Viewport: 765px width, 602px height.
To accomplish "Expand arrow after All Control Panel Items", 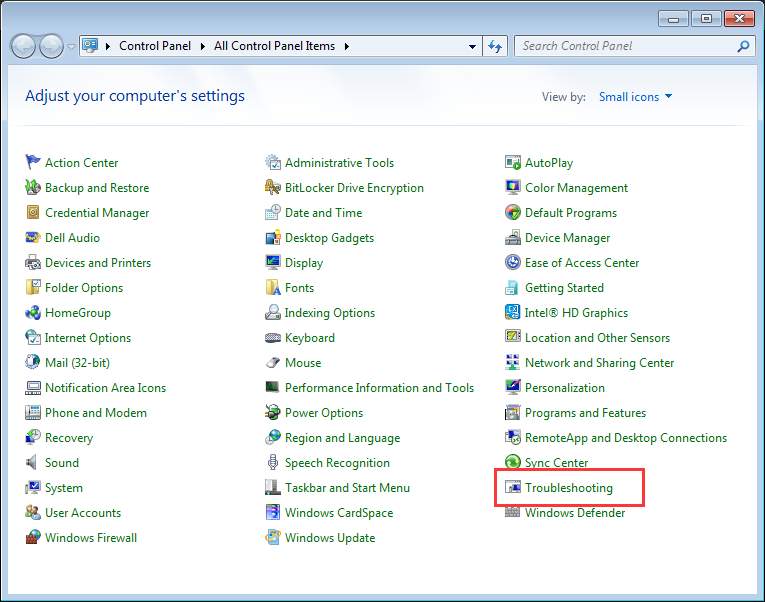I will pyautogui.click(x=347, y=46).
